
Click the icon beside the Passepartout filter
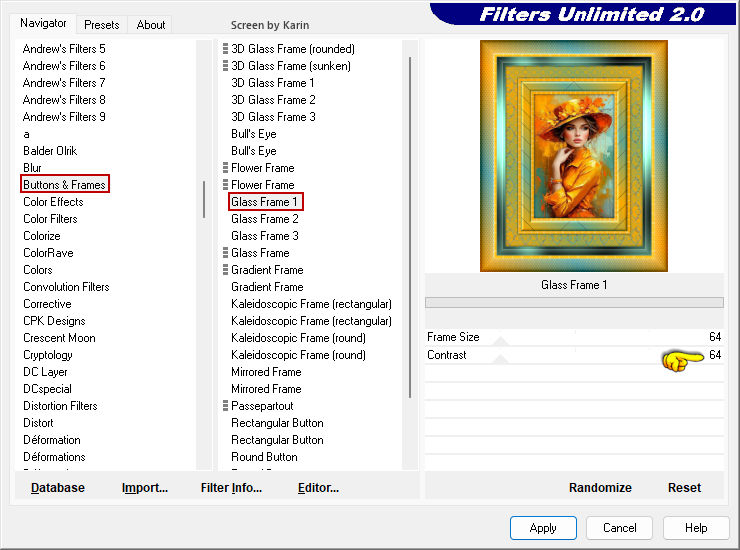click(x=226, y=406)
